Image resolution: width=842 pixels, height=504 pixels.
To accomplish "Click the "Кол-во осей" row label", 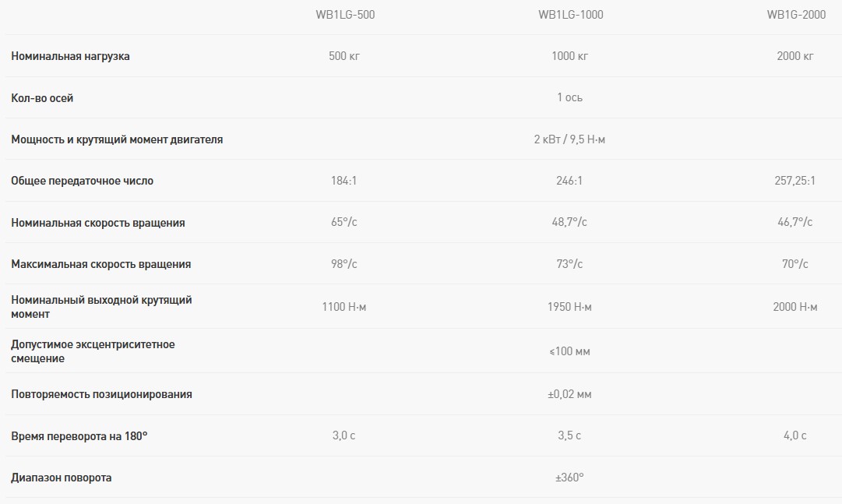I will click(x=42, y=98).
